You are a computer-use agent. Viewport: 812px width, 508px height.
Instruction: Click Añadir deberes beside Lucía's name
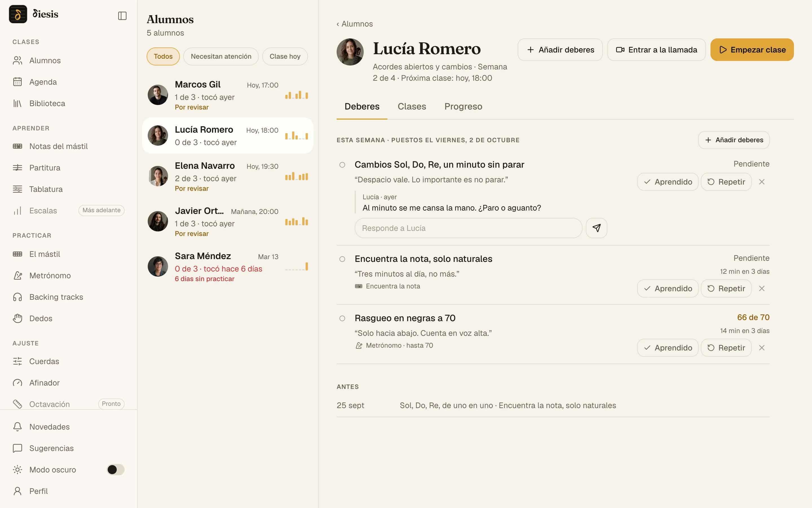[x=560, y=50]
